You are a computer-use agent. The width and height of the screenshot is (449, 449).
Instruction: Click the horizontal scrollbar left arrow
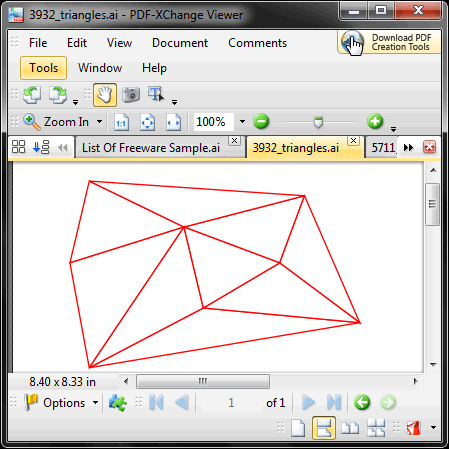(x=126, y=381)
